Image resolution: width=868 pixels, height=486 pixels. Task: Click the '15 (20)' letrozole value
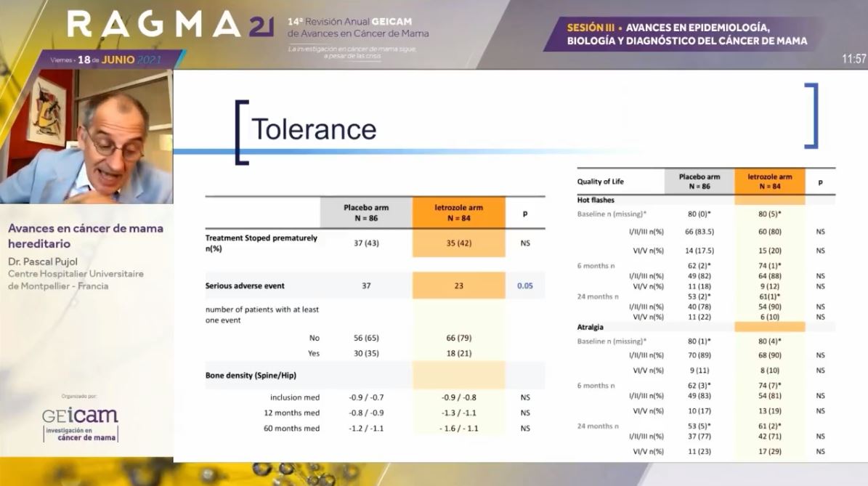pos(769,251)
